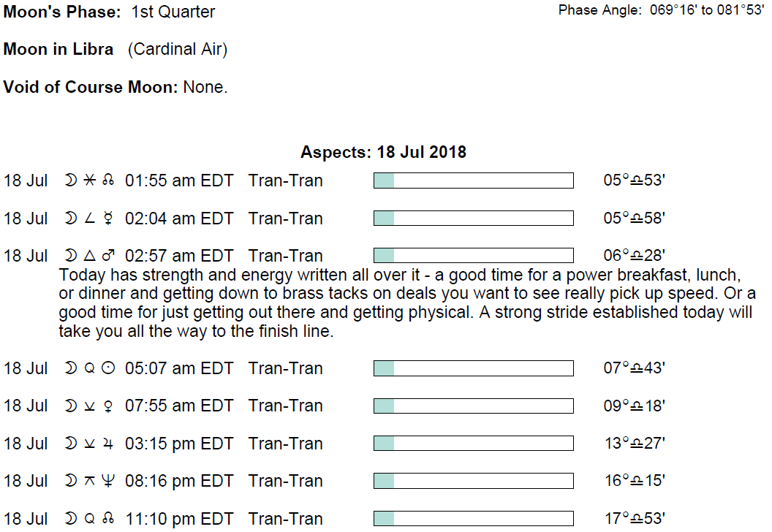Click the Moon crescent in the 11:10 pm row

[x=70, y=519]
